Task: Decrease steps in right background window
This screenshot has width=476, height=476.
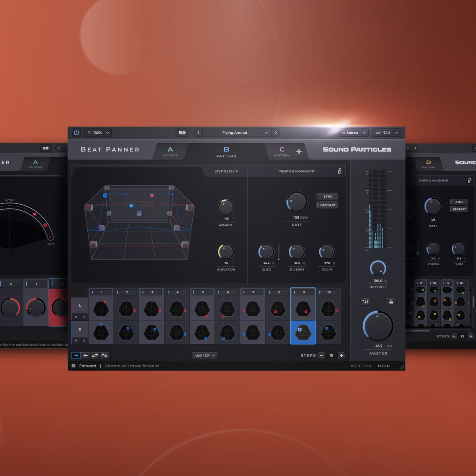Action: pyautogui.click(x=454, y=336)
